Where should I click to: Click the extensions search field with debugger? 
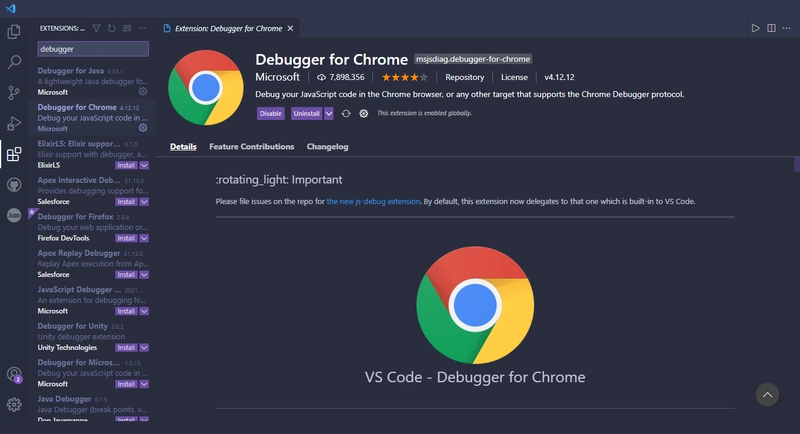pos(93,49)
